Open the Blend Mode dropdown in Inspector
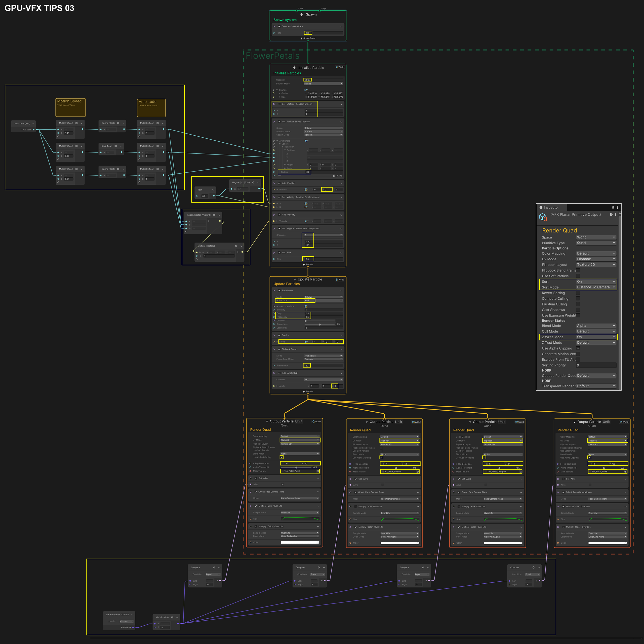Image resolution: width=644 pixels, height=644 pixels. tap(596, 326)
